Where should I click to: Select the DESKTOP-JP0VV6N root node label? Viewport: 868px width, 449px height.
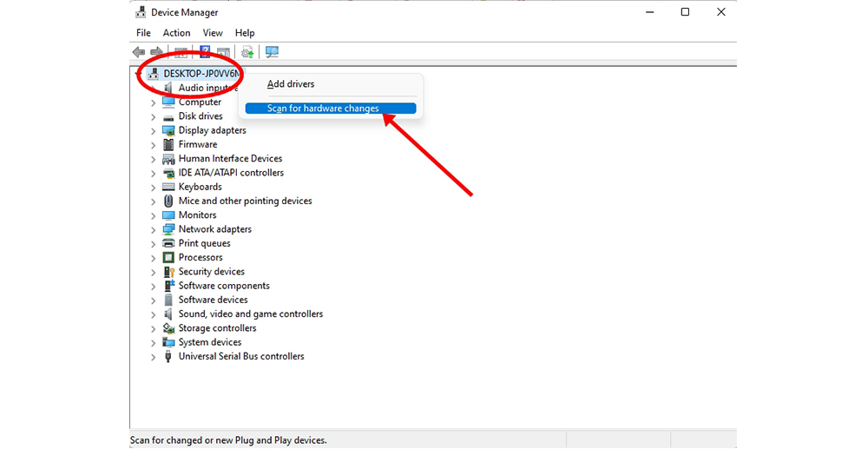click(x=201, y=74)
